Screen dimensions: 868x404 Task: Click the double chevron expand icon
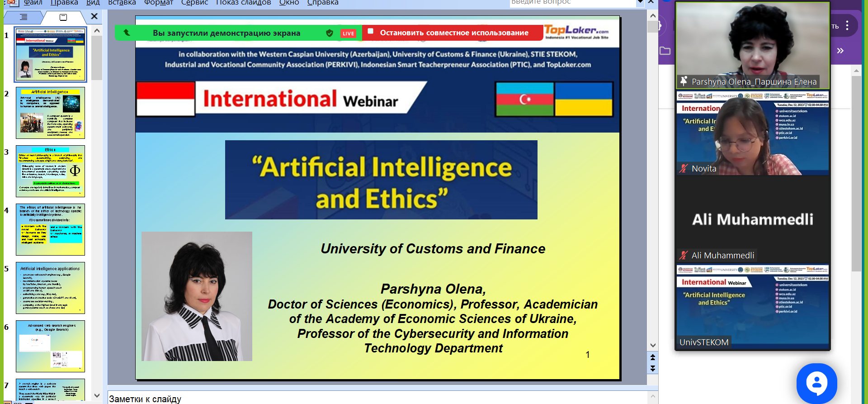[840, 51]
